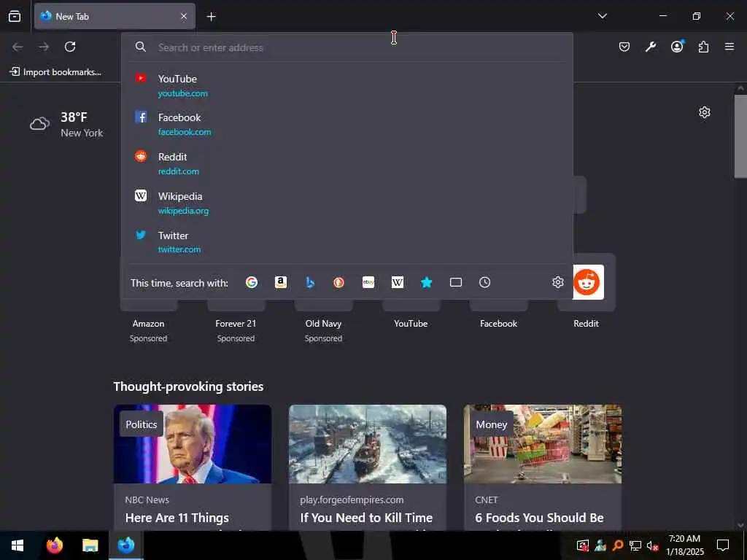Screen dimensions: 747x560
Task: Go back with the back arrow
Action: point(18,47)
